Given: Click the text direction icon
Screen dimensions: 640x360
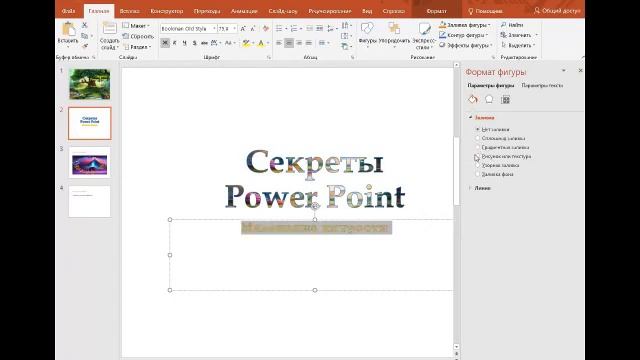Looking at the screenshot, I should pos(345,26).
